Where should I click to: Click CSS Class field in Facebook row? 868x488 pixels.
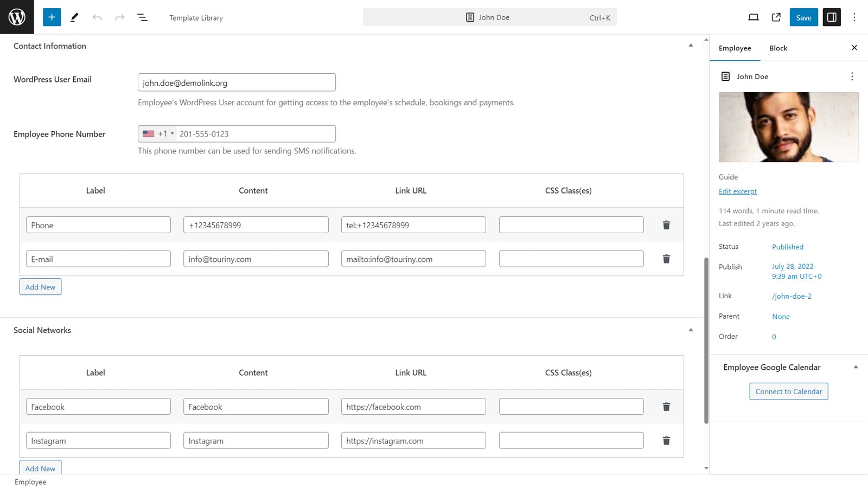571,407
